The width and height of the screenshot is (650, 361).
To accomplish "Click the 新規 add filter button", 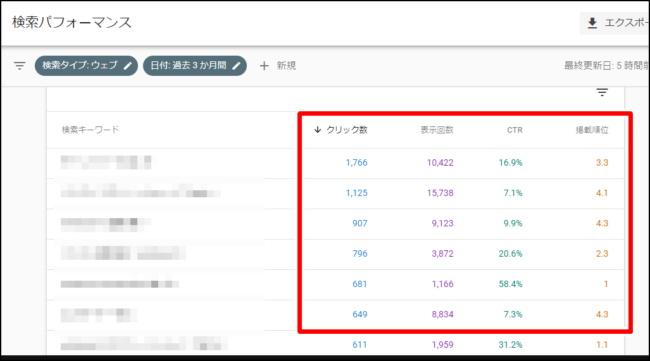I will tap(277, 65).
